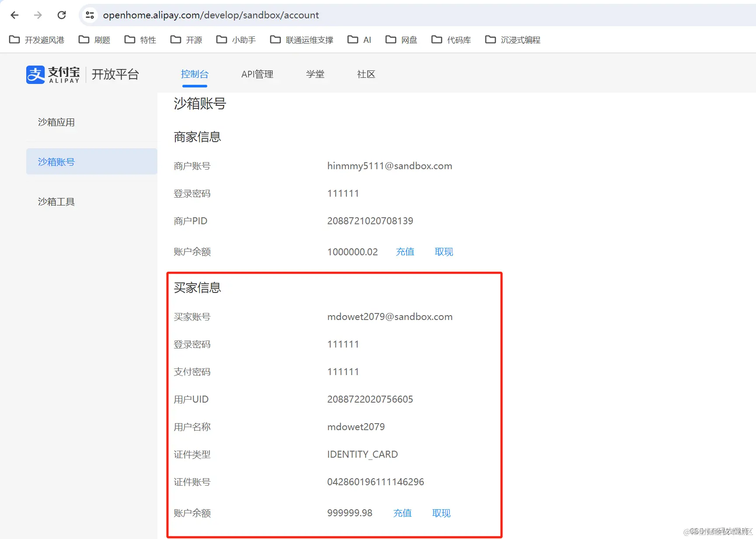The height and width of the screenshot is (539, 756).
Task: Click the 用户UID label
Action: pos(191,400)
